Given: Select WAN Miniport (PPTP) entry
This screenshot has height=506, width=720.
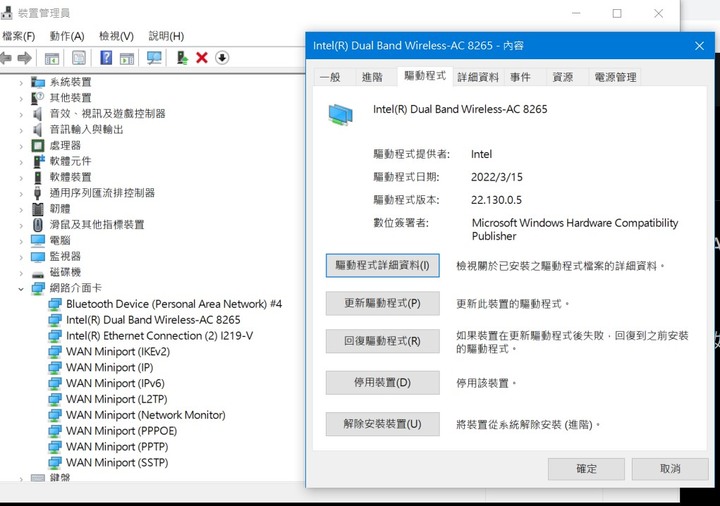Looking at the screenshot, I should 117,447.
